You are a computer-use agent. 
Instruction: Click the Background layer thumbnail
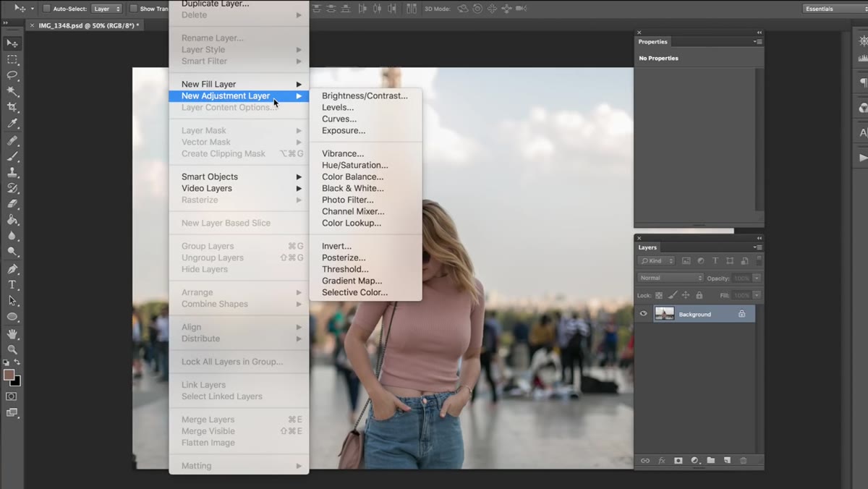click(664, 314)
